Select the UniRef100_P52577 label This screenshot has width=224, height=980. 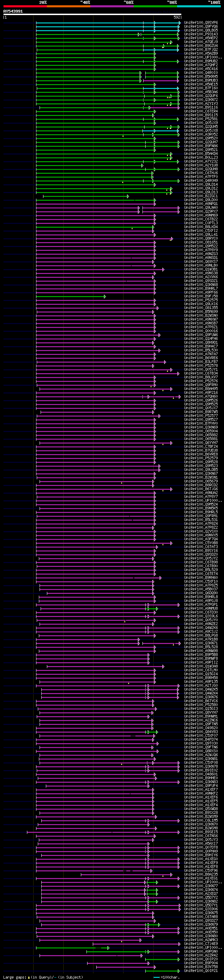(201, 416)
